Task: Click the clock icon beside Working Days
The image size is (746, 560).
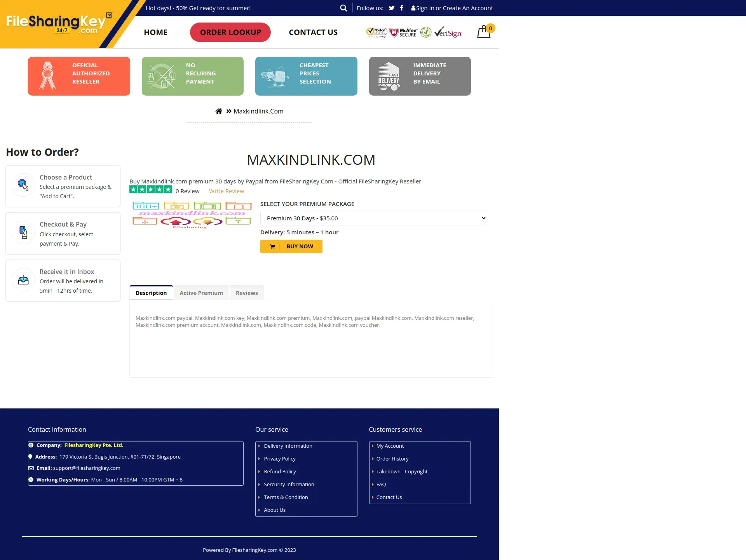Action: click(x=31, y=480)
